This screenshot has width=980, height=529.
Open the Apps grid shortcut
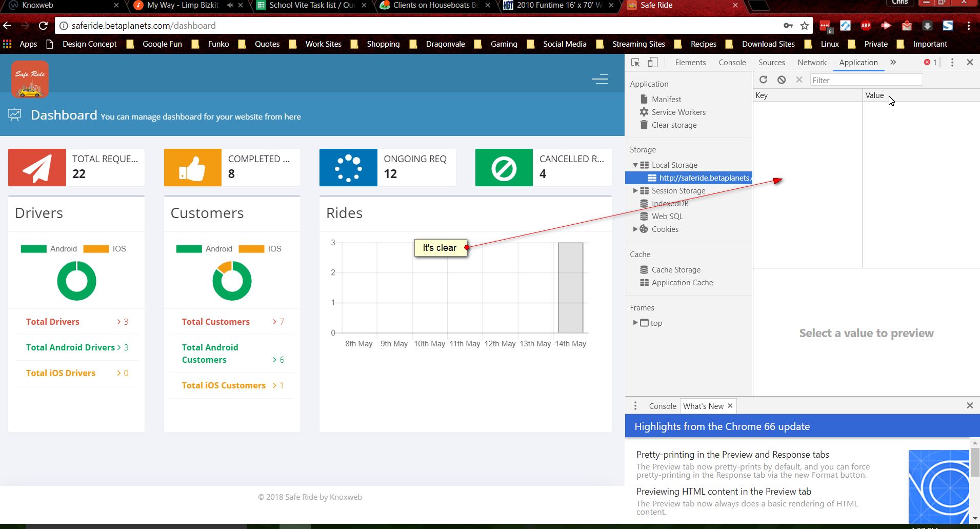(7, 44)
